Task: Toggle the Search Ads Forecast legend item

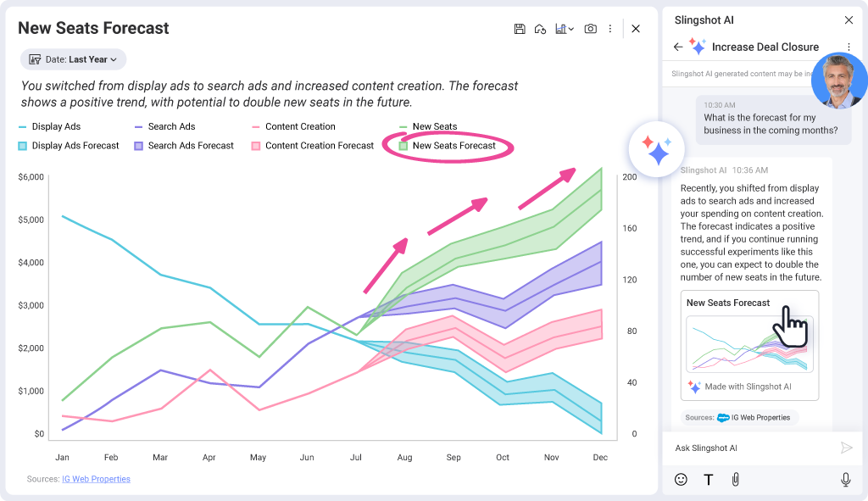Action: pyautogui.click(x=184, y=145)
